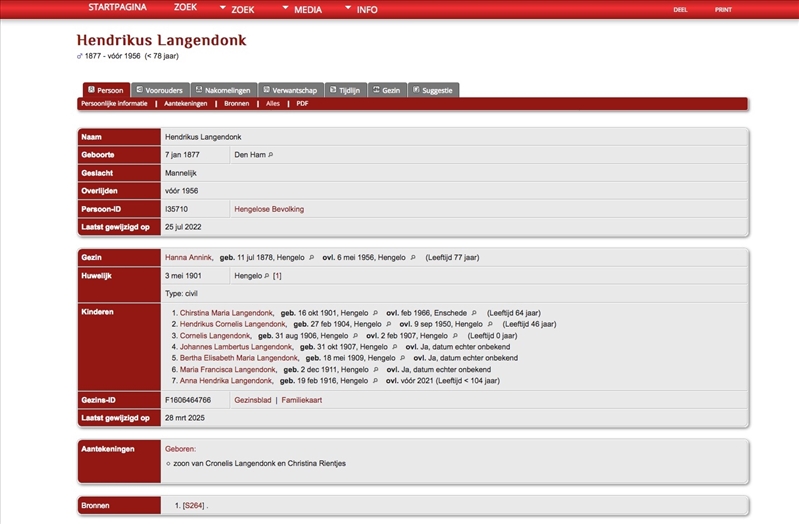The height and width of the screenshot is (524, 799).
Task: Click last-modified date 25 jul 2022
Action: pyautogui.click(x=183, y=227)
